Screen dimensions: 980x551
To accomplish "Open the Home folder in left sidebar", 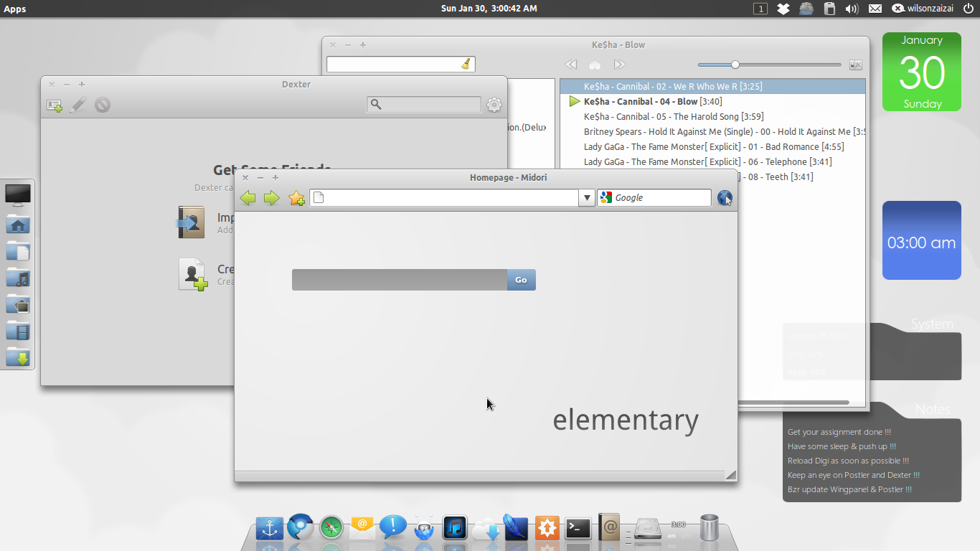I will (x=18, y=225).
